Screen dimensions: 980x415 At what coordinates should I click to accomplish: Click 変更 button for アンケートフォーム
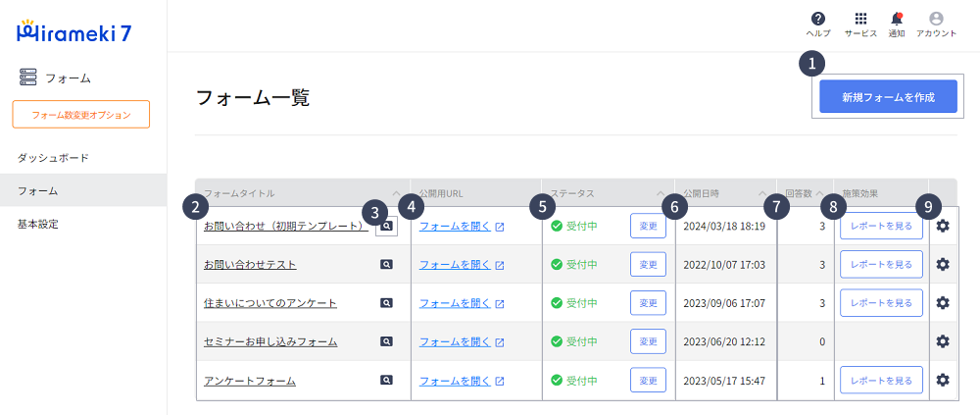[x=648, y=380]
